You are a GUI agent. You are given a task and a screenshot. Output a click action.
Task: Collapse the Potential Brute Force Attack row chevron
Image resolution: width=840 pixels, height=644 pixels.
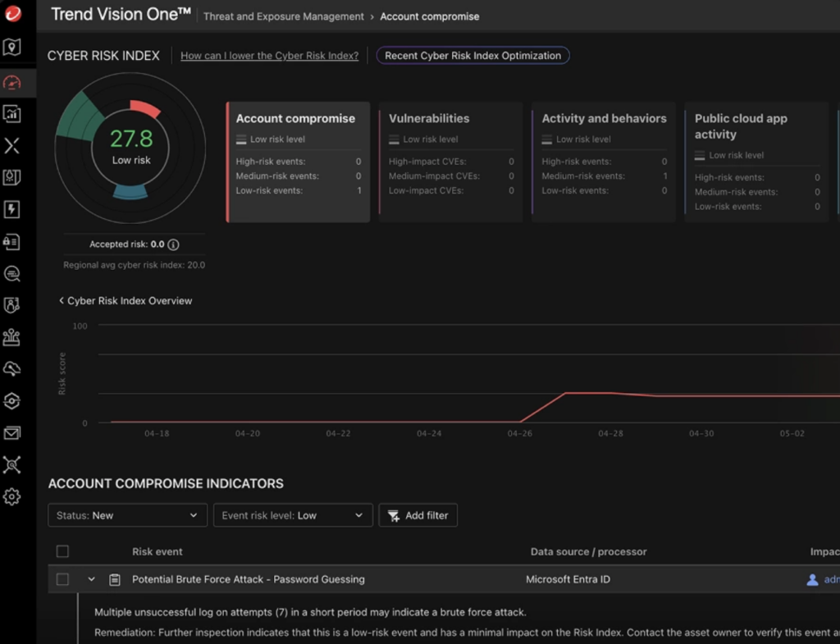(92, 579)
